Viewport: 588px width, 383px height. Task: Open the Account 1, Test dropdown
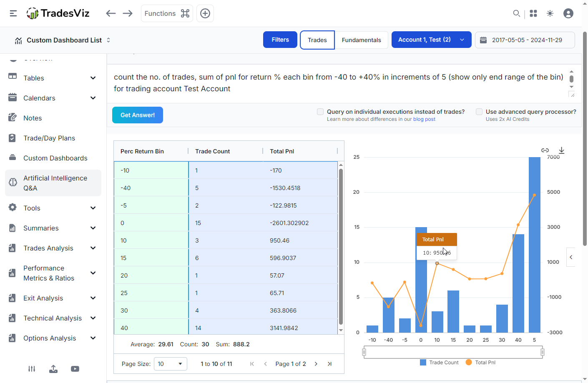tap(432, 40)
